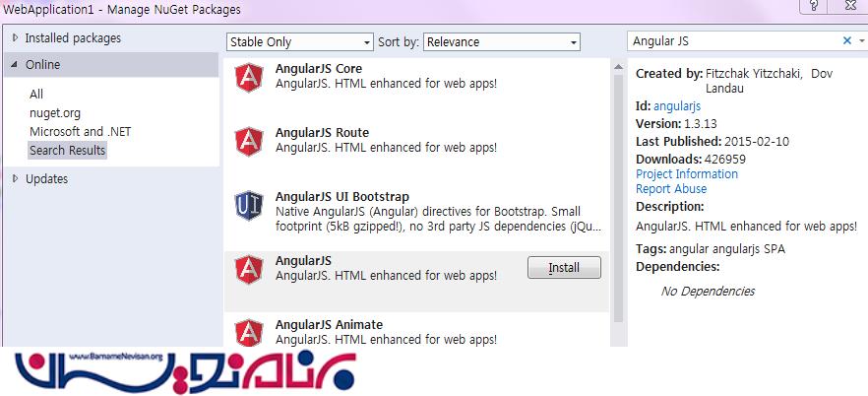
Task: Select the AngularJS Animate package title
Action: 329,324
